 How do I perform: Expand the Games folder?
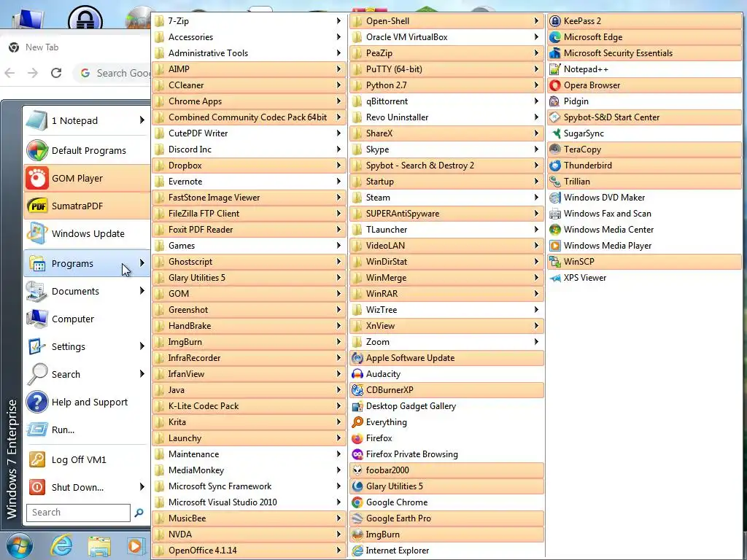(x=249, y=246)
